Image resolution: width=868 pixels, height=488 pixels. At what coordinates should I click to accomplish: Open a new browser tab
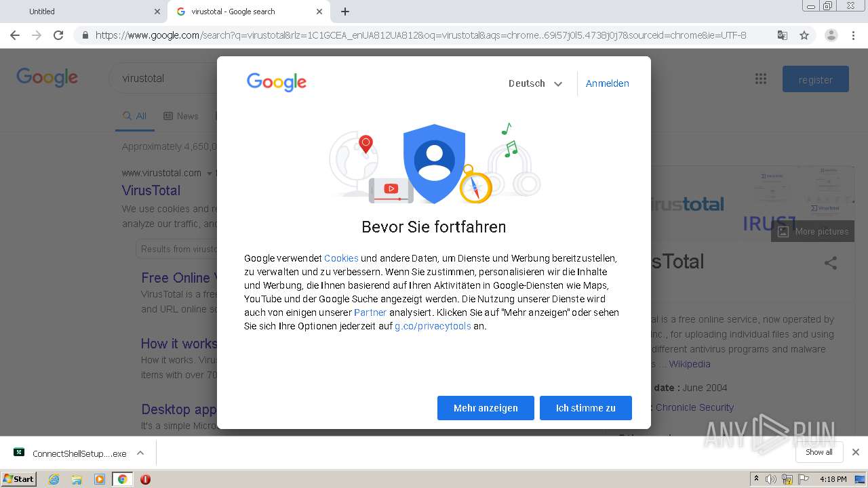click(x=345, y=12)
